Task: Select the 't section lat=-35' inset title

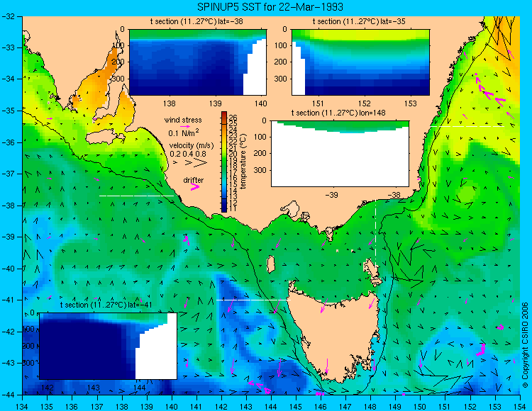Action: (359, 22)
